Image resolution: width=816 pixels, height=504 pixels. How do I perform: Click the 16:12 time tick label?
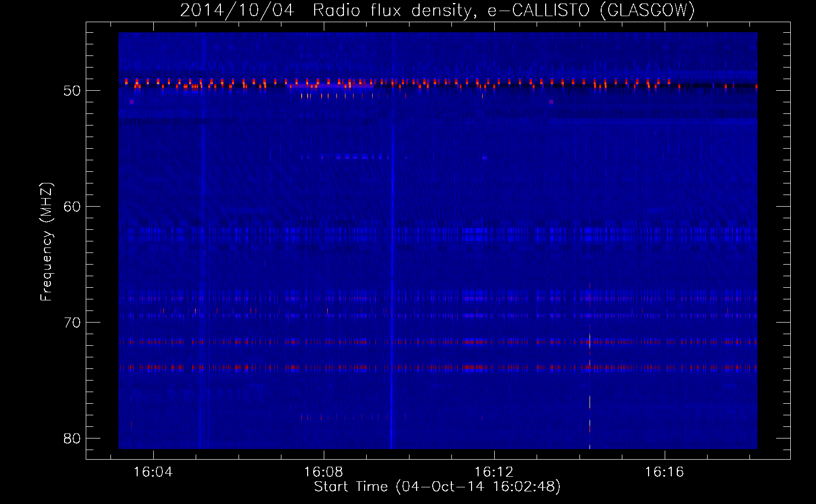pos(494,472)
